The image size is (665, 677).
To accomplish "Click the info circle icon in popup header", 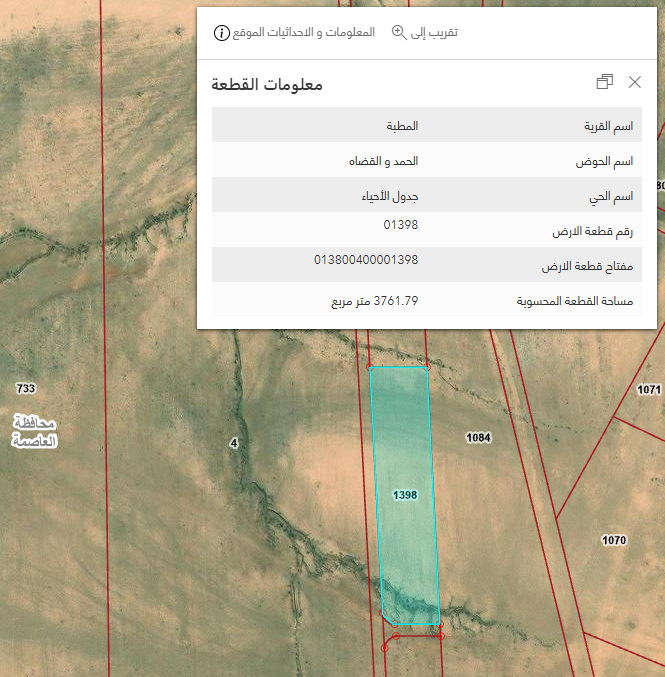I will (x=222, y=33).
